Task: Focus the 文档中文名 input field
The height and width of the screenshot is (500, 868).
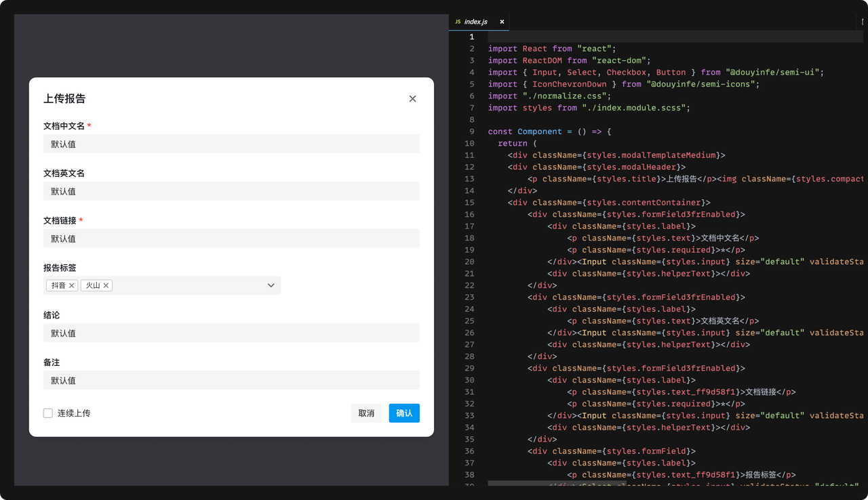Action: (x=231, y=144)
